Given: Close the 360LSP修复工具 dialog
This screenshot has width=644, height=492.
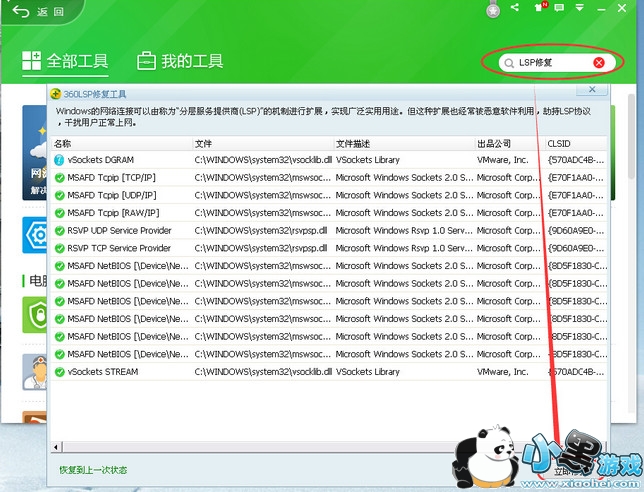Looking at the screenshot, I should click(592, 89).
